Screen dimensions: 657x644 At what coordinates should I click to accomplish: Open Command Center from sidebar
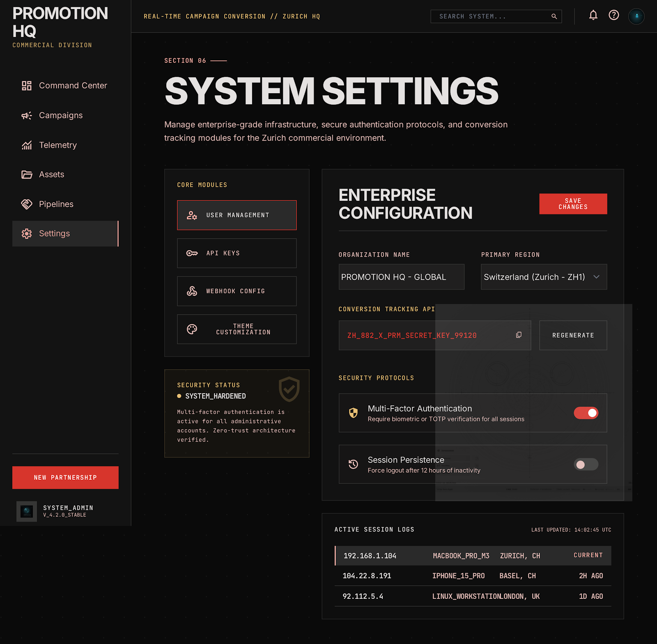pos(65,85)
